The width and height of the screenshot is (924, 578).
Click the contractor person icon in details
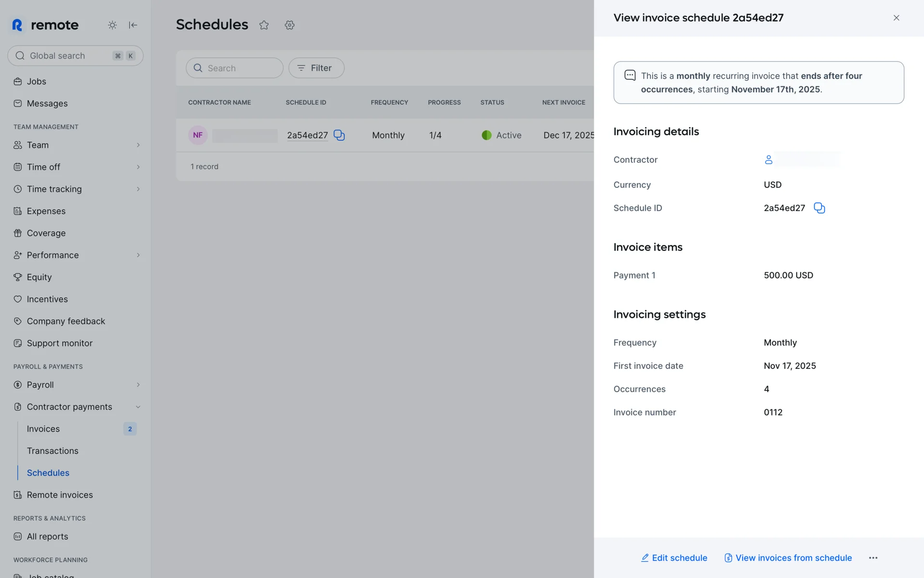[769, 160]
